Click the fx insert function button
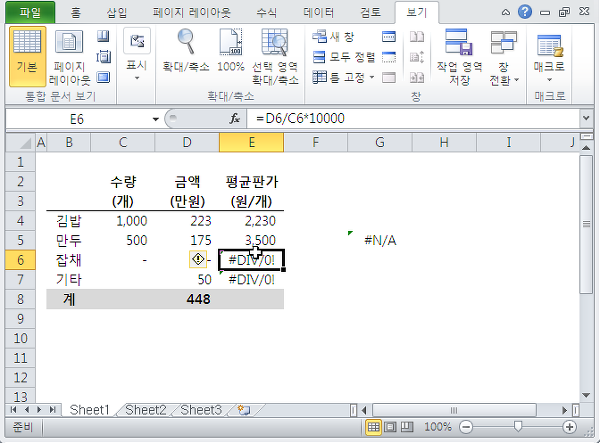 [235, 119]
